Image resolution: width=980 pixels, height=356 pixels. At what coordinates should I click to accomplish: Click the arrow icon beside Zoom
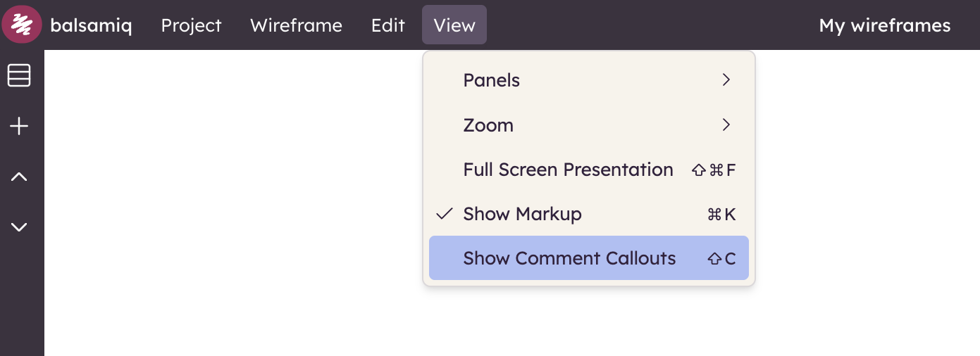[x=726, y=125]
